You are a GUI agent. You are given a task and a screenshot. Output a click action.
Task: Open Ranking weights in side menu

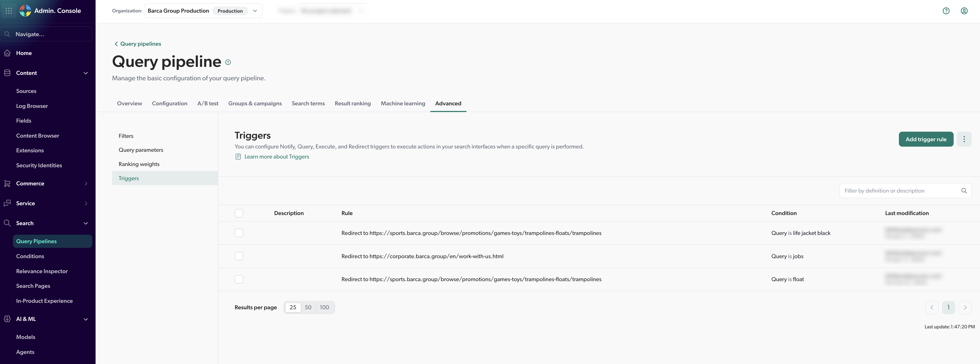(165, 164)
